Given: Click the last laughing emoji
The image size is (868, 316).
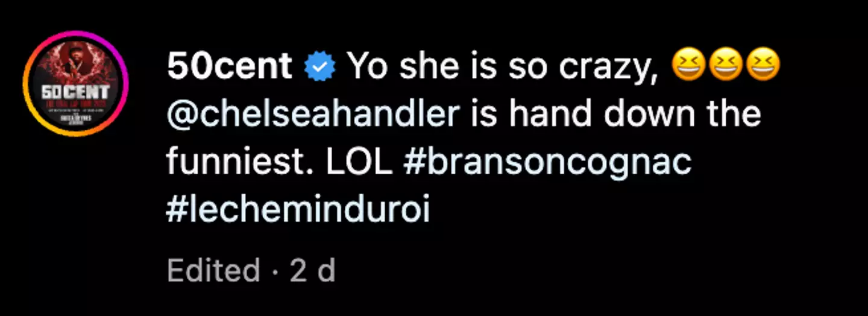Looking at the screenshot, I should pos(763,68).
